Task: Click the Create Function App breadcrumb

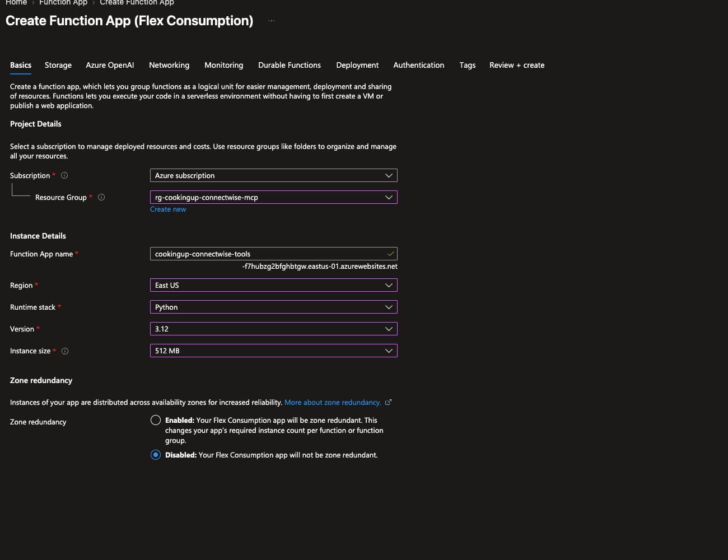Action: [137, 2]
